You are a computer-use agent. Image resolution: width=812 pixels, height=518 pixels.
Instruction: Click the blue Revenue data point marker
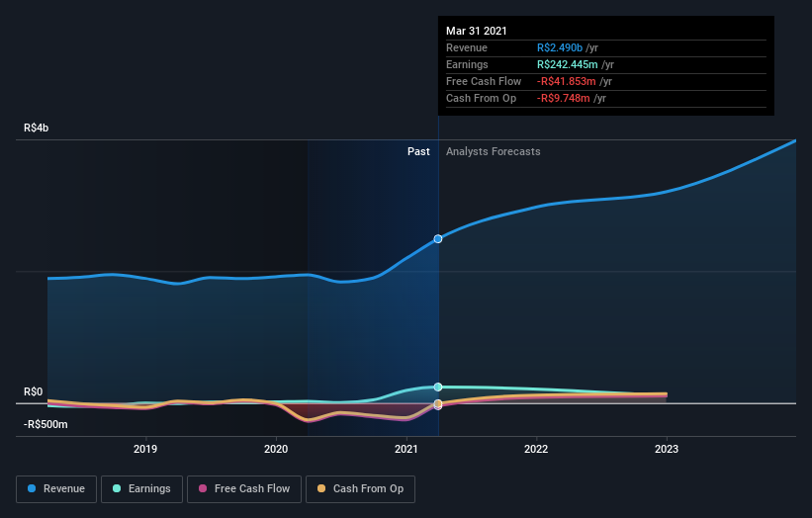(x=438, y=238)
